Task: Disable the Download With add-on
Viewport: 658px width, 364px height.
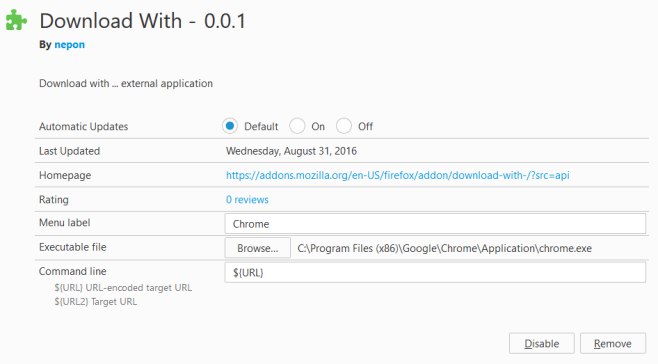Action: click(x=542, y=343)
